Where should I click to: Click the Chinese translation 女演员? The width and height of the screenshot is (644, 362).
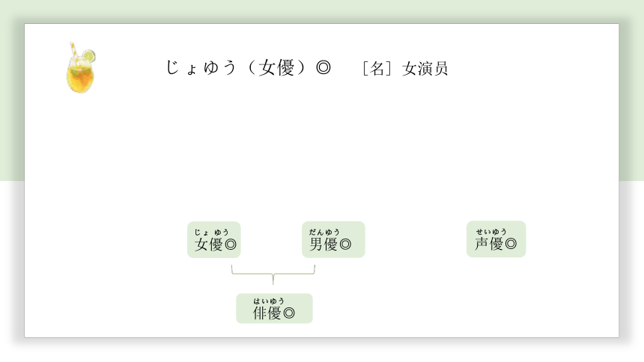click(x=425, y=69)
